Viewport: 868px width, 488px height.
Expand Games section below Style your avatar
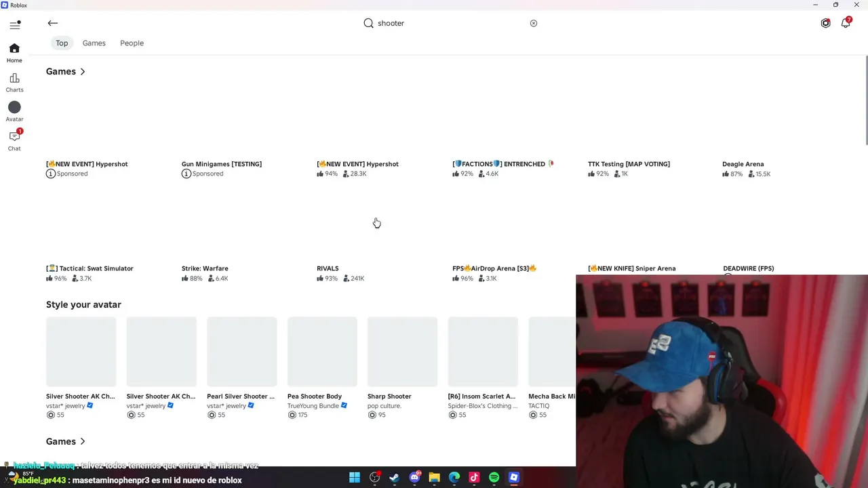(x=66, y=441)
